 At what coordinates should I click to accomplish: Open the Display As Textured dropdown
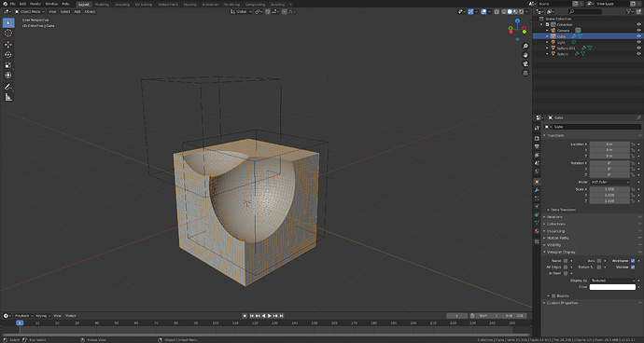[612, 281]
